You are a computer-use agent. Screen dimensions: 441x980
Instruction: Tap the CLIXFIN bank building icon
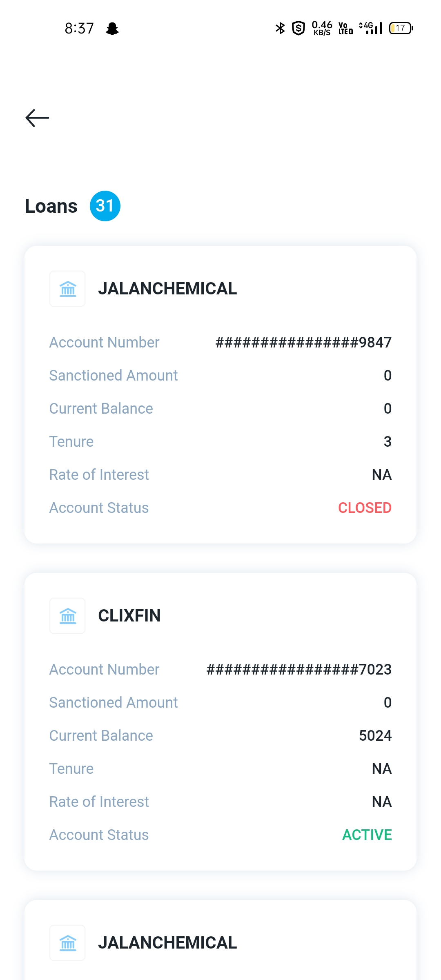pyautogui.click(x=67, y=616)
